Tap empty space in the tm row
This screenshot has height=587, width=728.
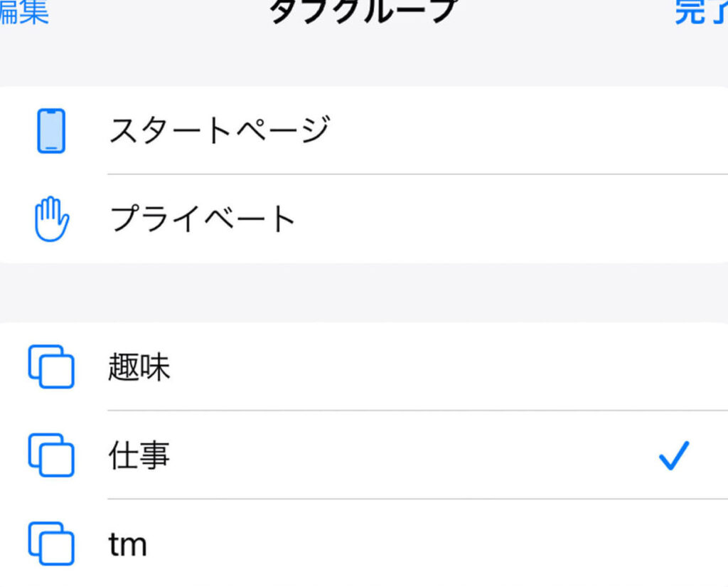coord(441,545)
